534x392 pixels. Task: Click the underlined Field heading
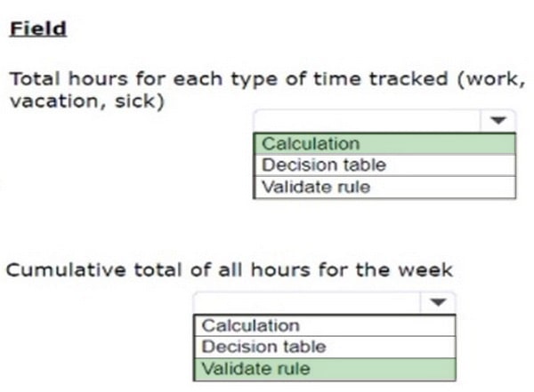coord(37,29)
